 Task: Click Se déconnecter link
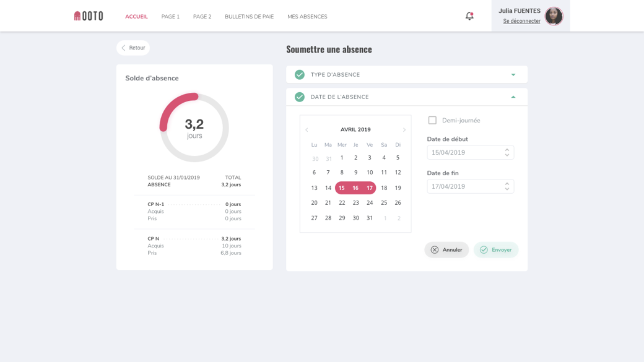(x=521, y=21)
